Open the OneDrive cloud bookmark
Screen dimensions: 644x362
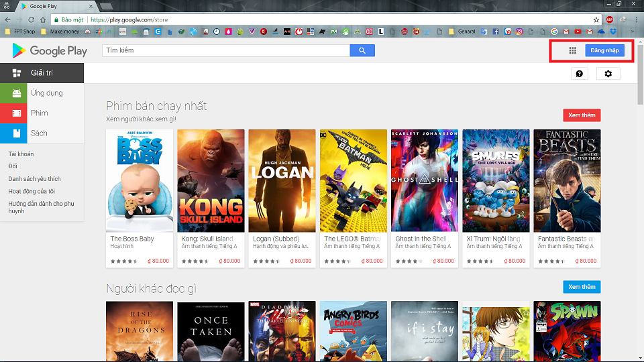[601, 32]
